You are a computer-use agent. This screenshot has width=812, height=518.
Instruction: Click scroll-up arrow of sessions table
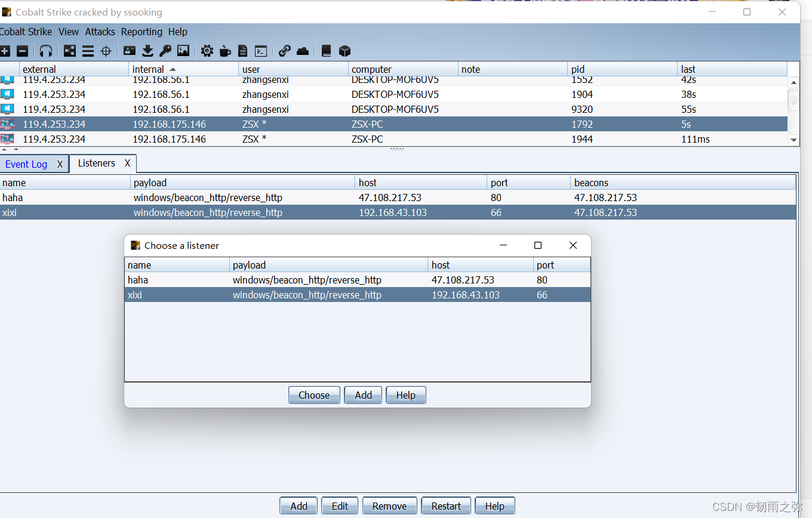793,83
